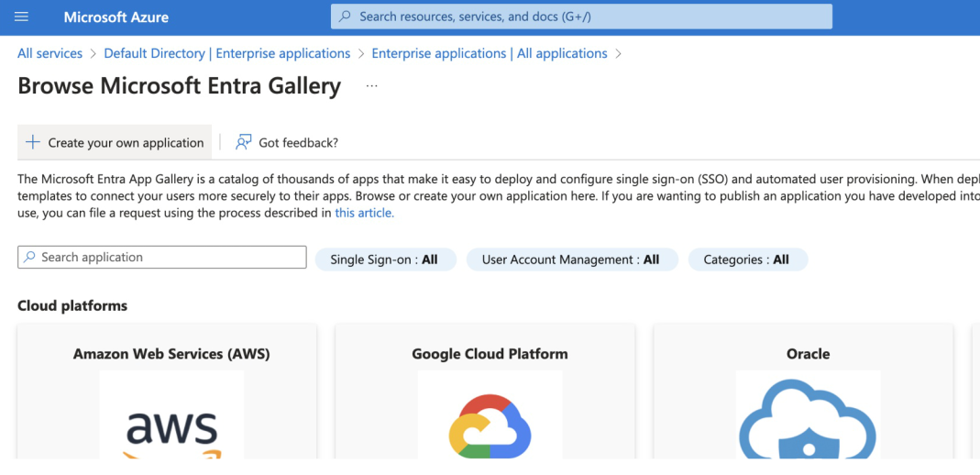
Task: Select the Amazon Web Services (AWS) title
Action: [x=171, y=354]
